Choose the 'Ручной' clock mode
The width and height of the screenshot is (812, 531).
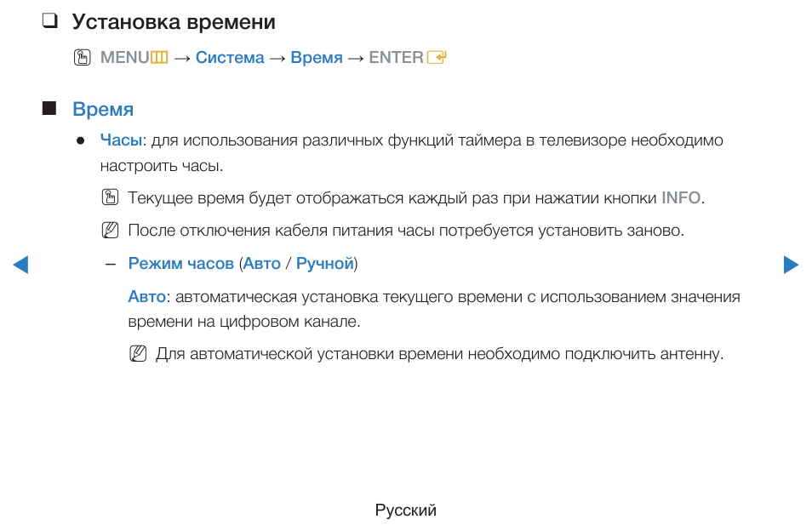pos(324,264)
